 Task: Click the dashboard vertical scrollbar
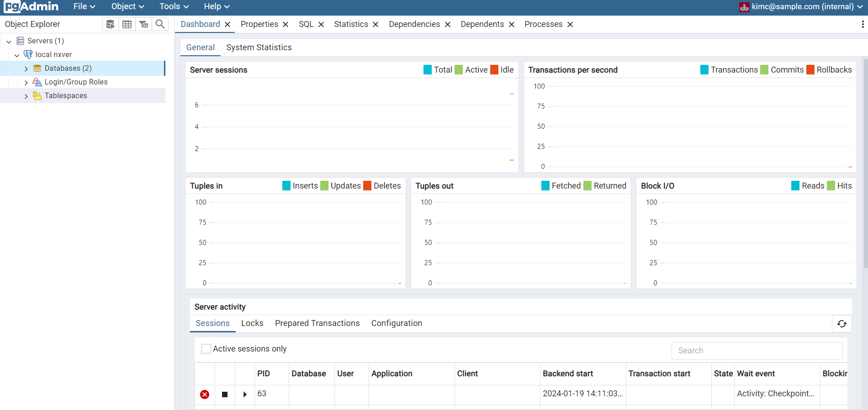[x=865, y=163]
